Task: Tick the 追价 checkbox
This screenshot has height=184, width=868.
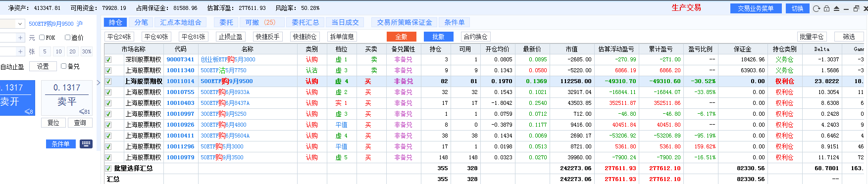Action: point(68,38)
